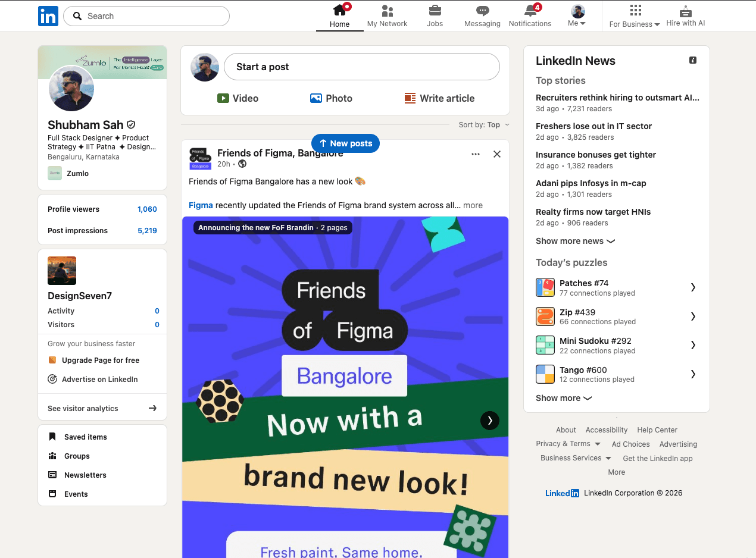Click the Patches #74 puzzle icon
756x558 pixels.
[x=545, y=287]
